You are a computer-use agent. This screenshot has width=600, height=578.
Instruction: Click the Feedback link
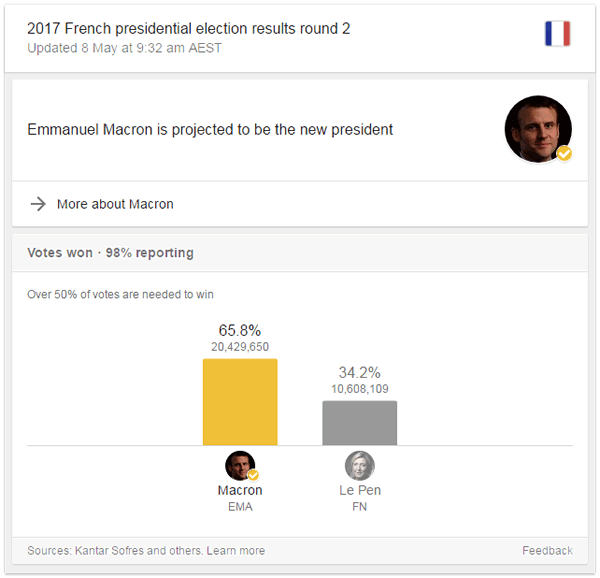tap(547, 551)
